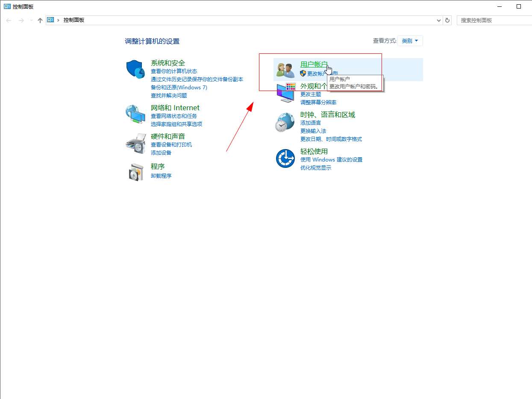
Task: Click the Clock, Language and Region icon
Action: tap(285, 122)
